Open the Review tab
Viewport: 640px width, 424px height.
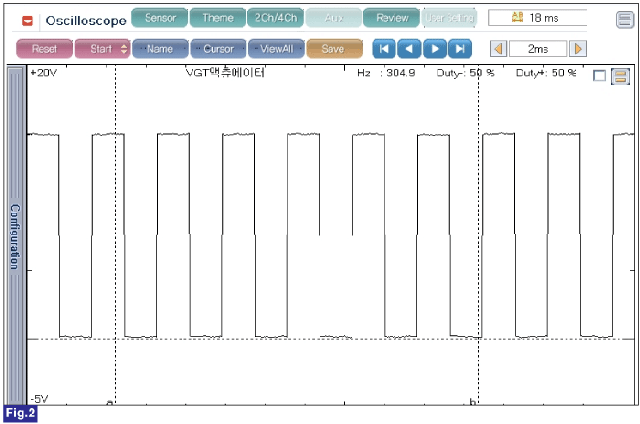tap(391, 18)
